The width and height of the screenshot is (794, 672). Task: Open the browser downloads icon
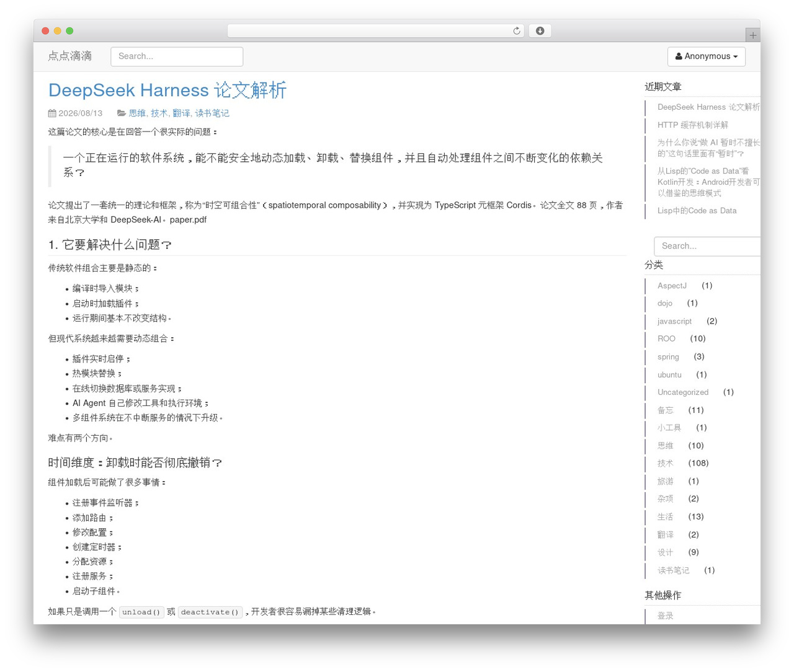tap(540, 31)
